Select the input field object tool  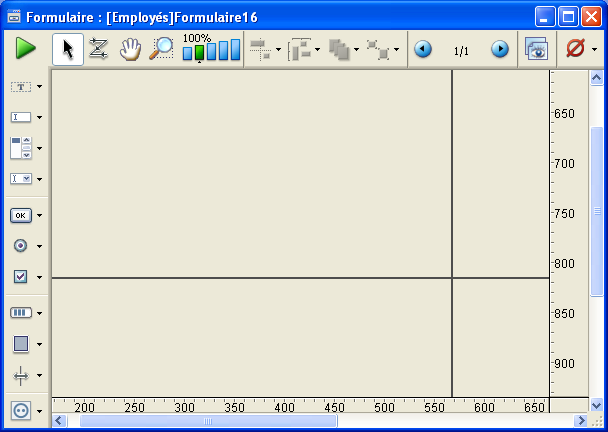point(21,117)
